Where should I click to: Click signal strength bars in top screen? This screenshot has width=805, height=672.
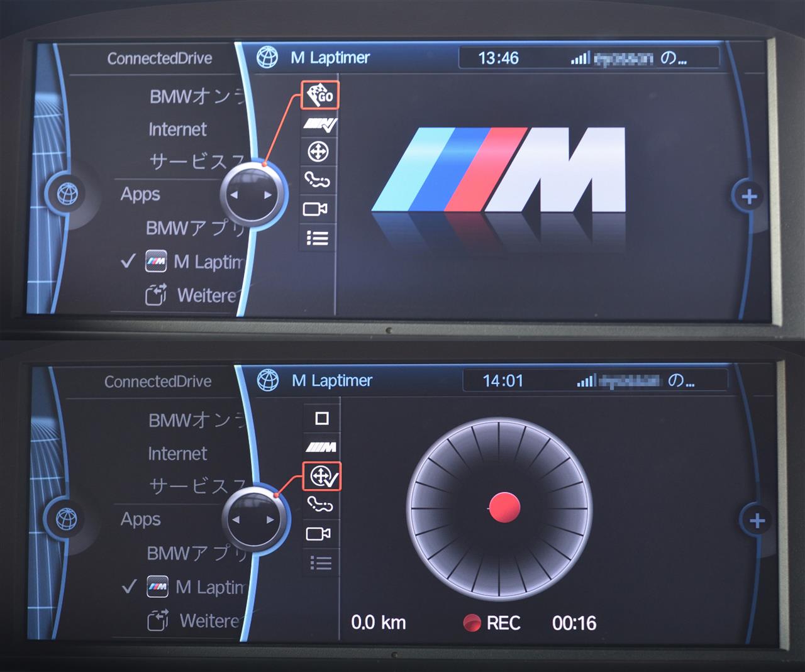[580, 58]
